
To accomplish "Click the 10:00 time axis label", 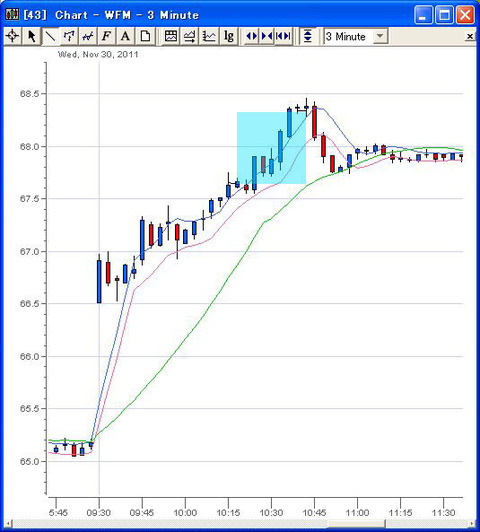I will (x=185, y=512).
